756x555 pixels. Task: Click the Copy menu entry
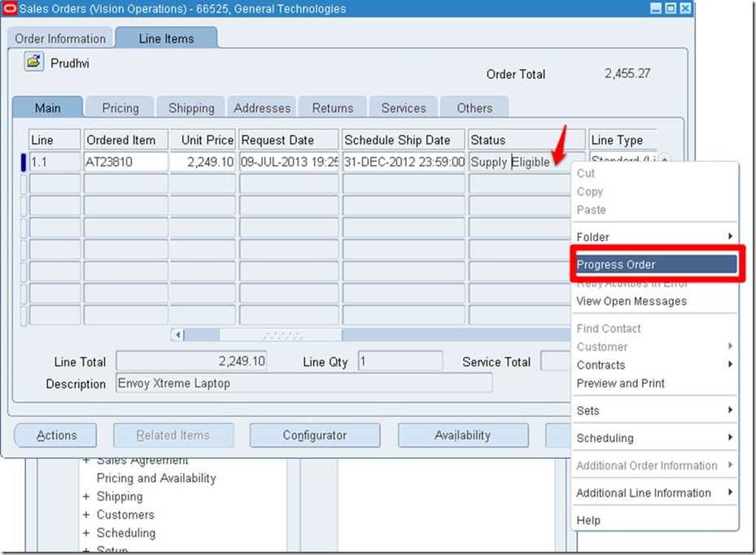click(655, 191)
